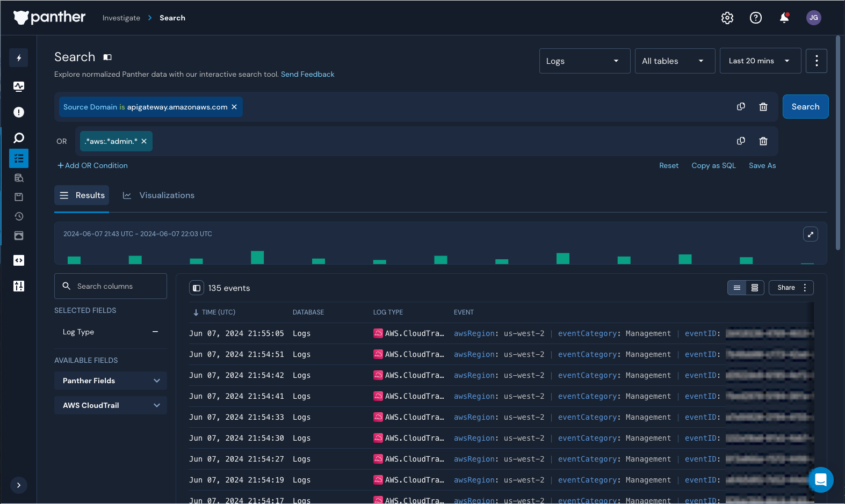Open the data explorer sidebar icon
Image resolution: width=845 pixels, height=504 pixels.
click(x=19, y=178)
